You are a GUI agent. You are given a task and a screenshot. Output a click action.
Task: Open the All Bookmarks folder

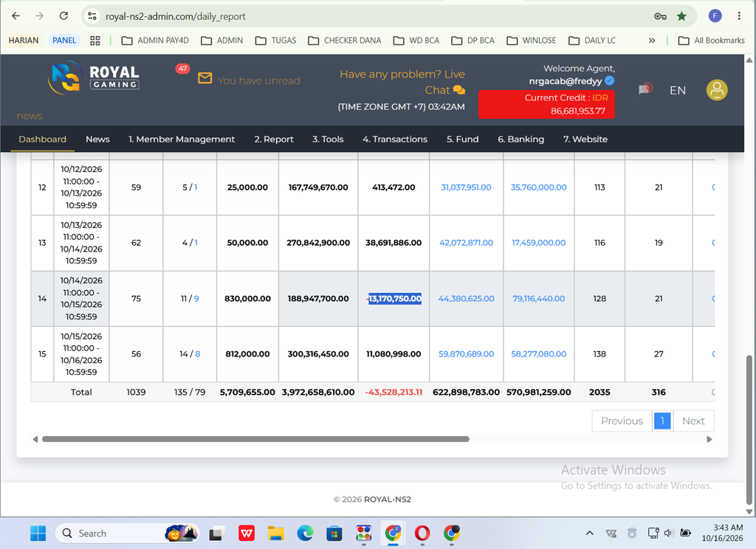(x=711, y=41)
